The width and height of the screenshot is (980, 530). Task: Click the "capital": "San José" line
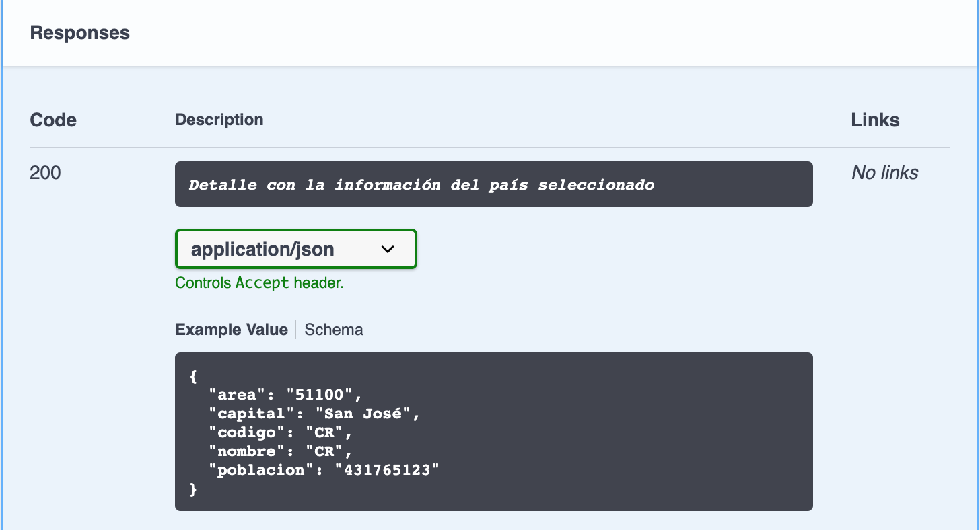pos(314,414)
